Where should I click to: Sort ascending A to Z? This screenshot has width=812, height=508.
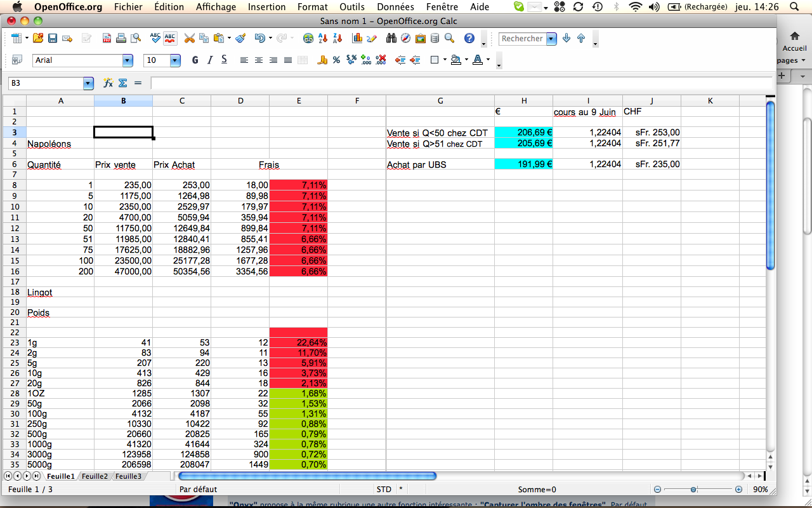point(323,39)
